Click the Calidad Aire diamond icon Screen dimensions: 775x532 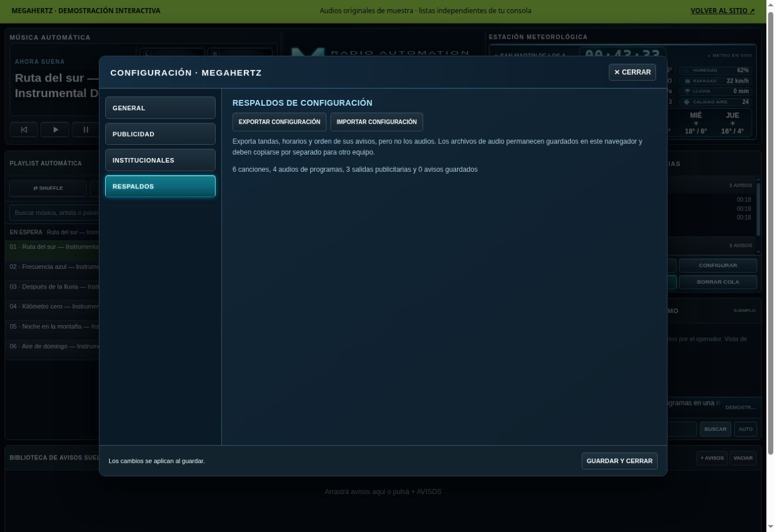(686, 102)
